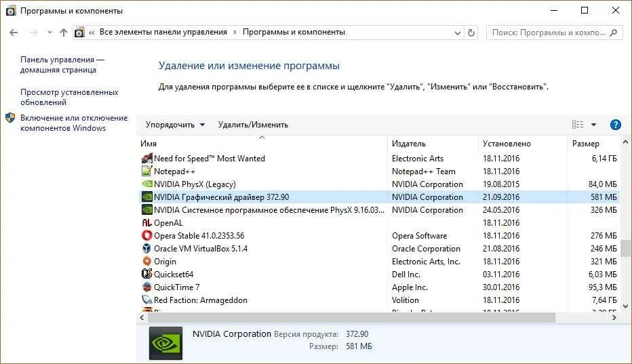Select the Quickset64 entry name
632x364 pixels.
[174, 274]
